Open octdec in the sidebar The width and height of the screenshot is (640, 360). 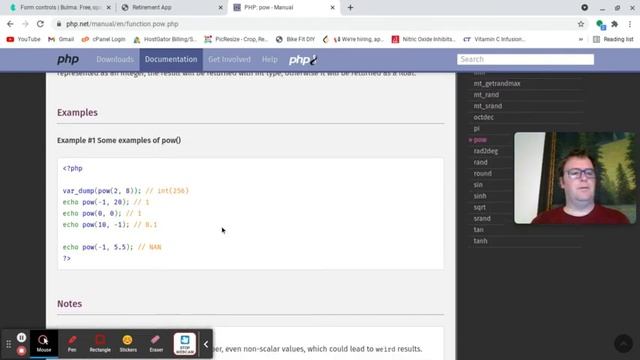pyautogui.click(x=484, y=117)
